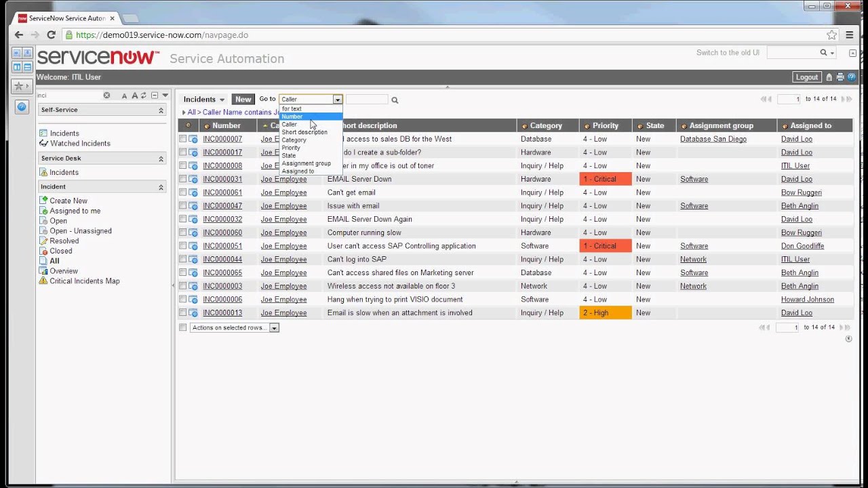868x488 pixels.
Task: Open the Chrome menu button
Action: [x=850, y=35]
